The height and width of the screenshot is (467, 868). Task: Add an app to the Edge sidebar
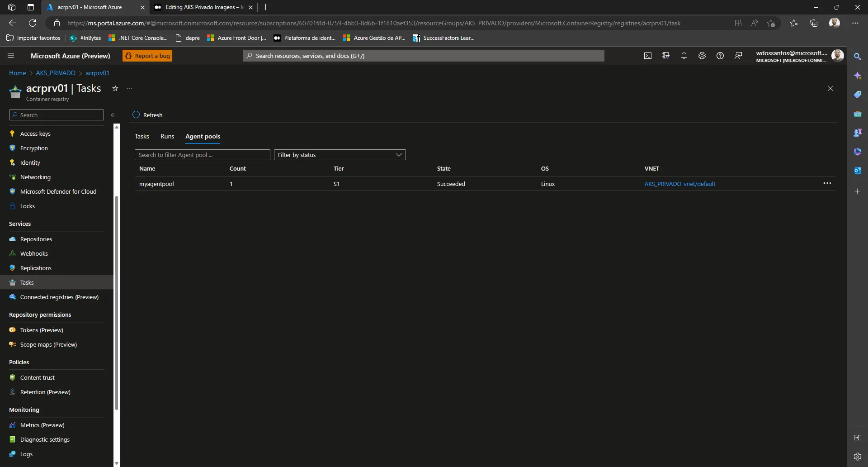click(x=857, y=191)
